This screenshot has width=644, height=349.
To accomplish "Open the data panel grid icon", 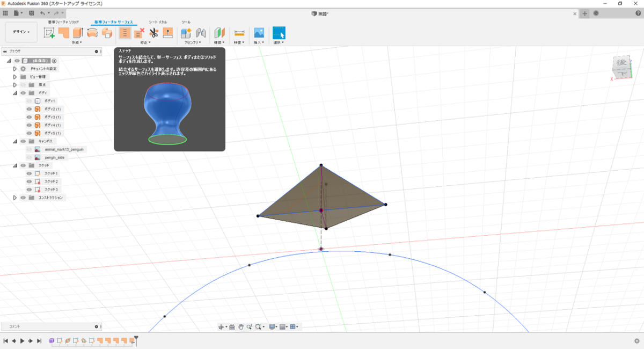I will pos(5,13).
